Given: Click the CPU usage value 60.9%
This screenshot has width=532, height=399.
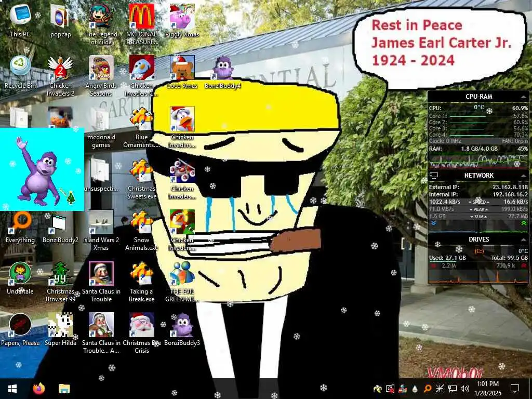Looking at the screenshot, I should point(520,108).
